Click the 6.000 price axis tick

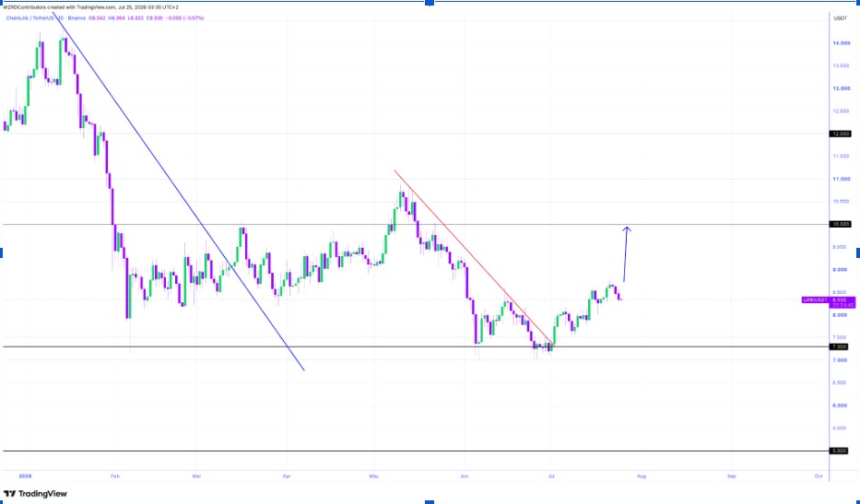(841, 405)
